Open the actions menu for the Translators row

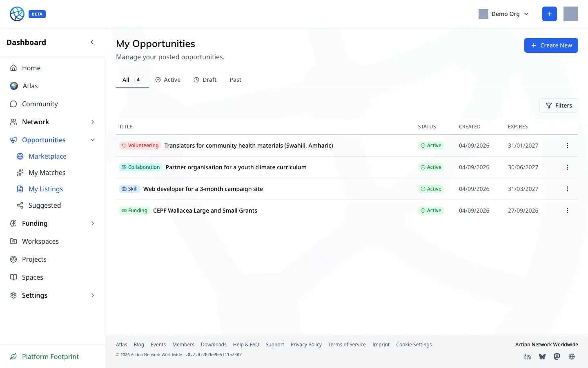coord(568,146)
